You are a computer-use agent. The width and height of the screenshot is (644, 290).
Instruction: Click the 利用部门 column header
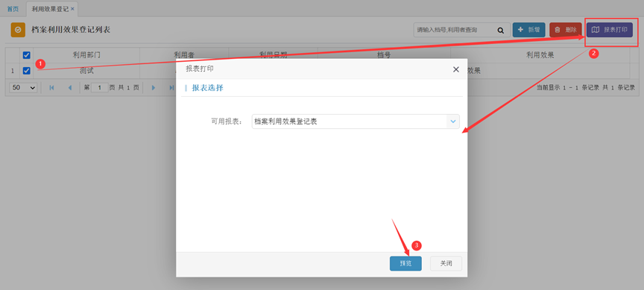[x=86, y=55]
